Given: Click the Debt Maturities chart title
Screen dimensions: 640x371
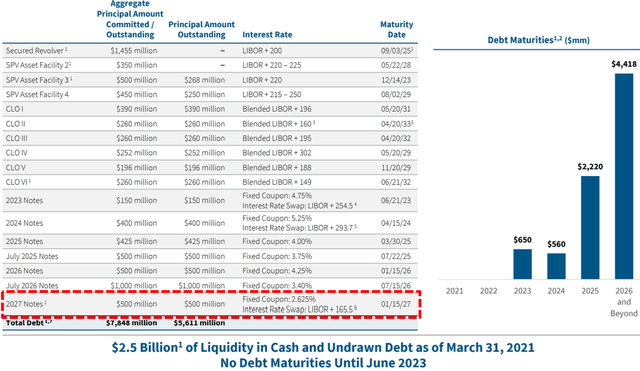Looking at the screenshot, I should pyautogui.click(x=539, y=40).
